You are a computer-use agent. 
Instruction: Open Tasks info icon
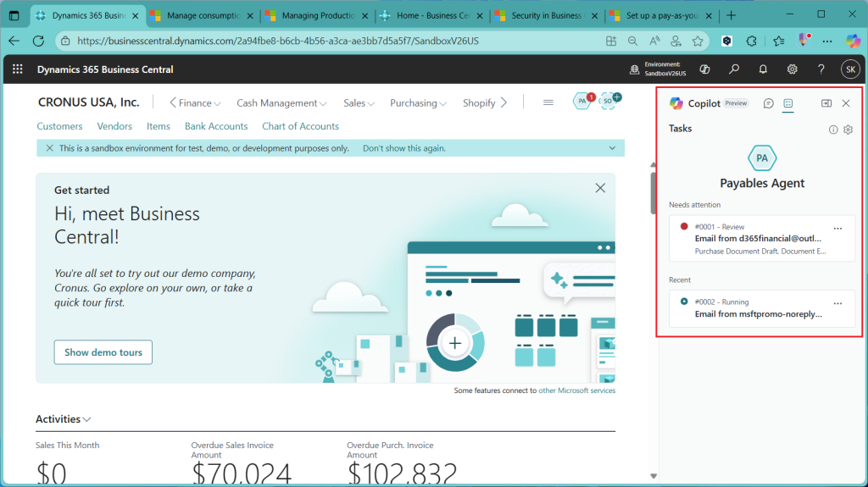click(833, 130)
